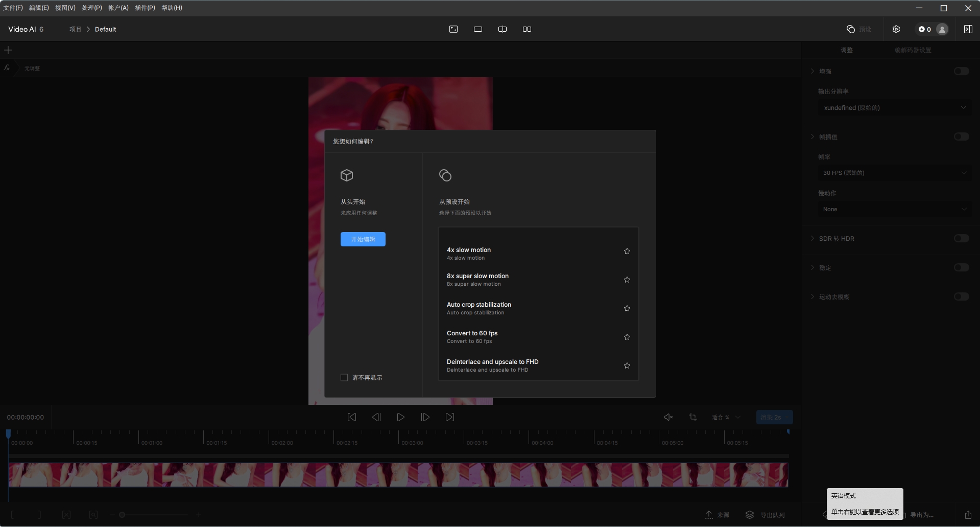This screenshot has width=980, height=527.
Task: Go to 项目 breadcrumb
Action: coord(76,29)
